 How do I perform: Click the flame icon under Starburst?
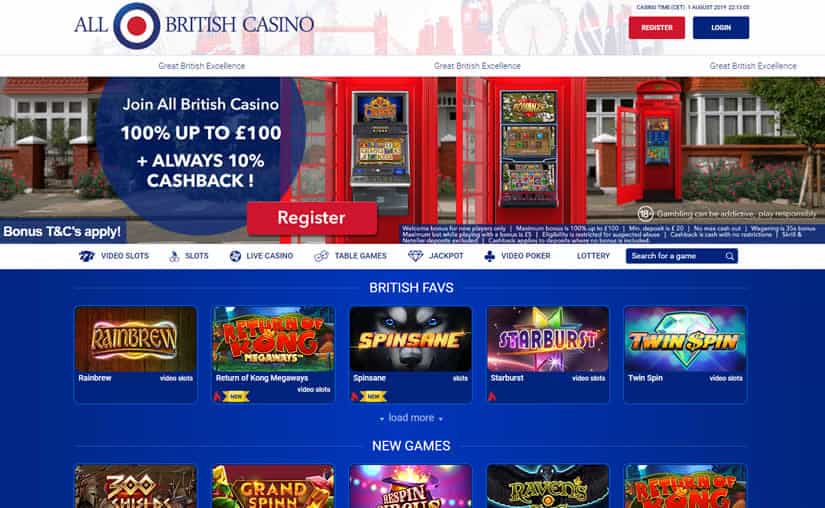coord(492,397)
